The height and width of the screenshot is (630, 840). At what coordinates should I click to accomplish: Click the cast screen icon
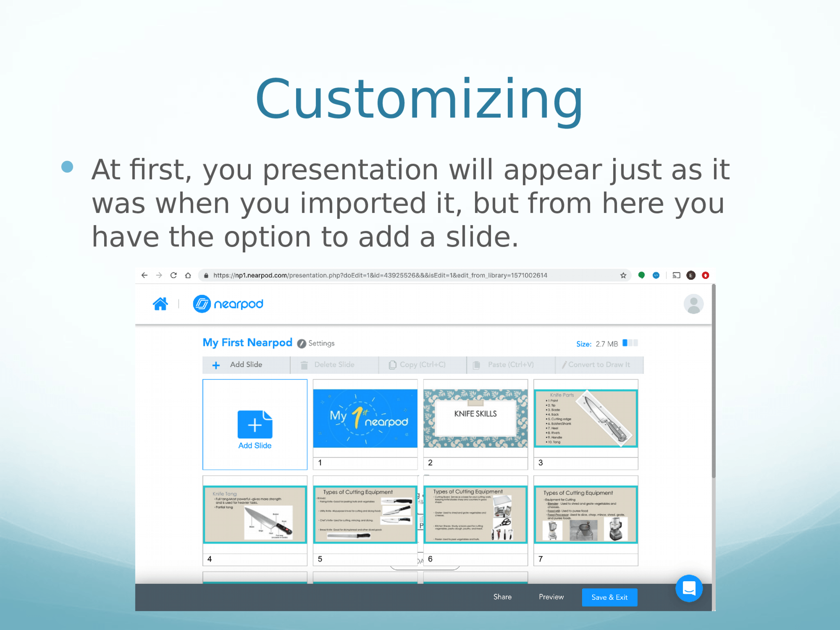coord(676,275)
